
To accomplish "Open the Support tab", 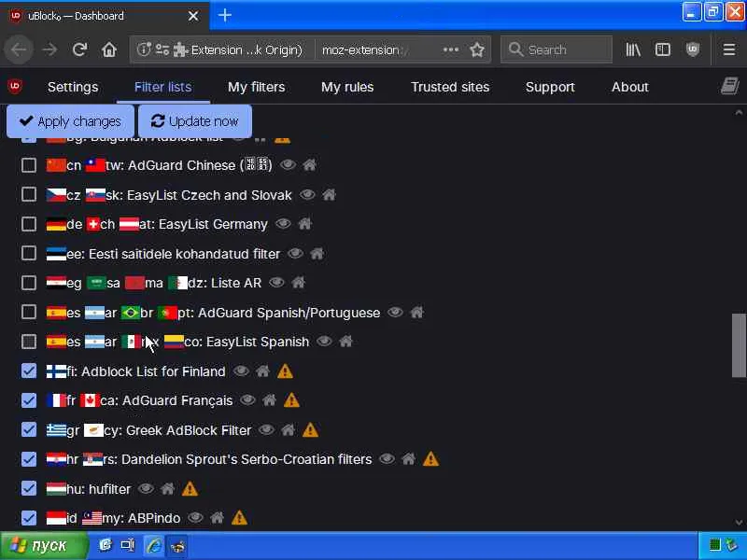I will (550, 87).
